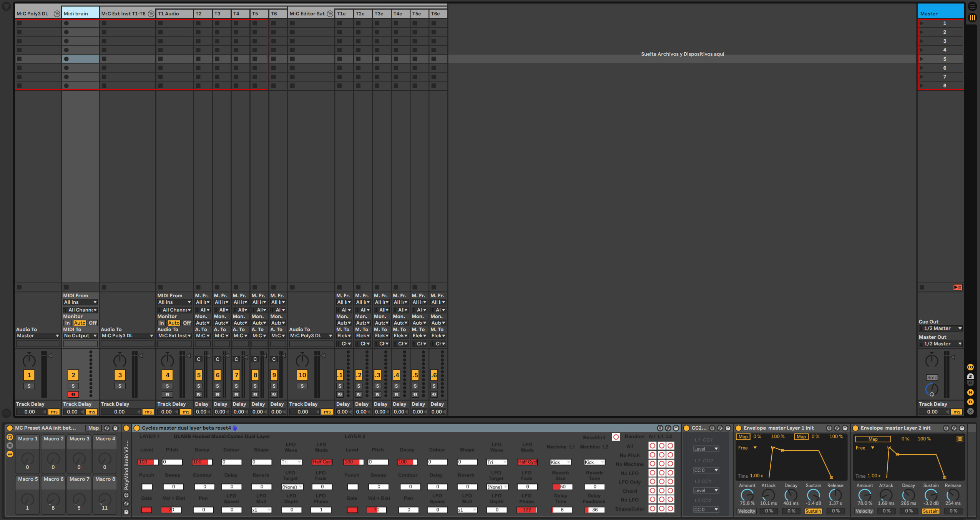Show macro controls icon in MC Preset rack
The image size is (980, 520).
[x=10, y=438]
